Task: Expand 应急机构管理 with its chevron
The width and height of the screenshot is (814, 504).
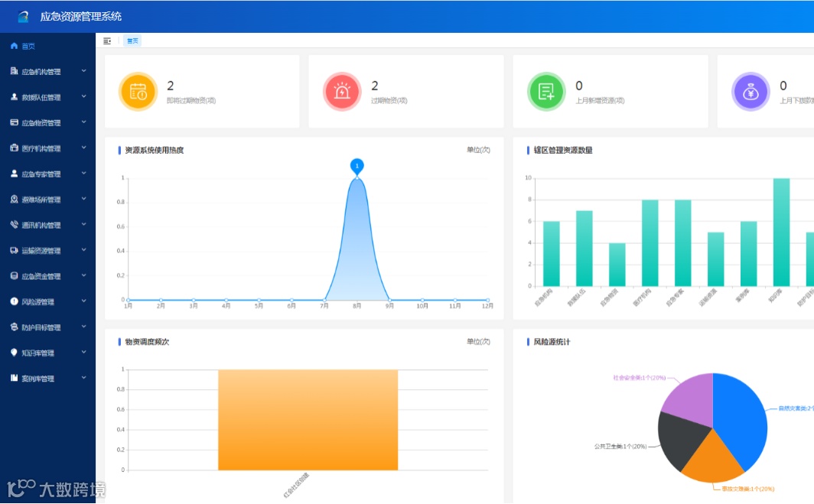Action: tap(83, 71)
